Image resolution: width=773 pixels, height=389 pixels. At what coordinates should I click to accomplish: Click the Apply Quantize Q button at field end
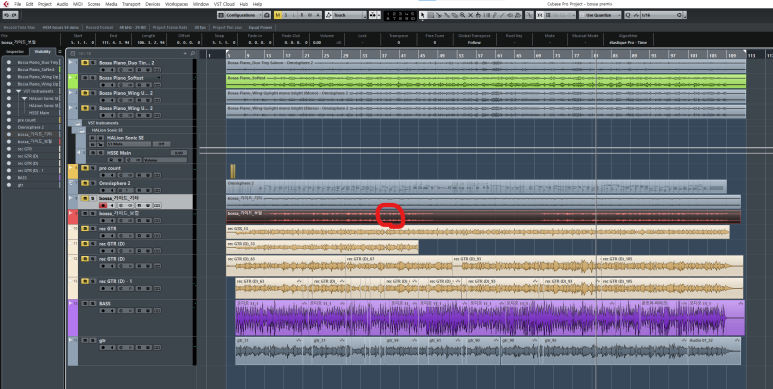(x=679, y=15)
